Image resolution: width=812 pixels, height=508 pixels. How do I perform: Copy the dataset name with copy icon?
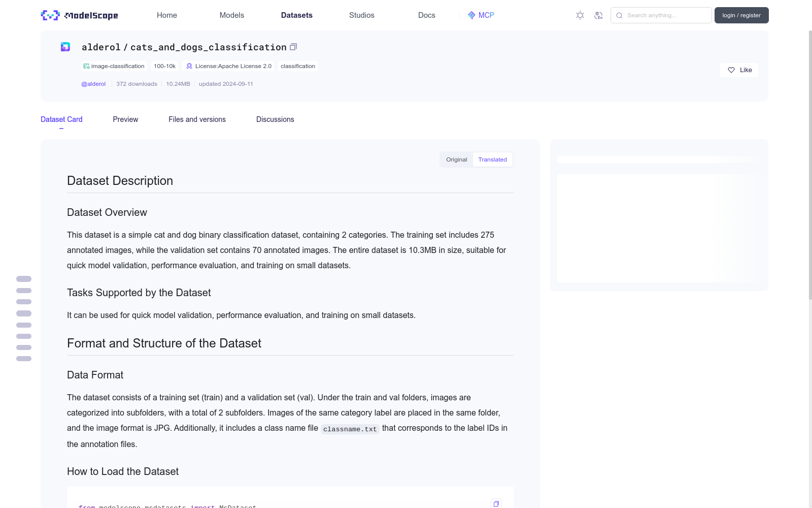click(x=293, y=47)
